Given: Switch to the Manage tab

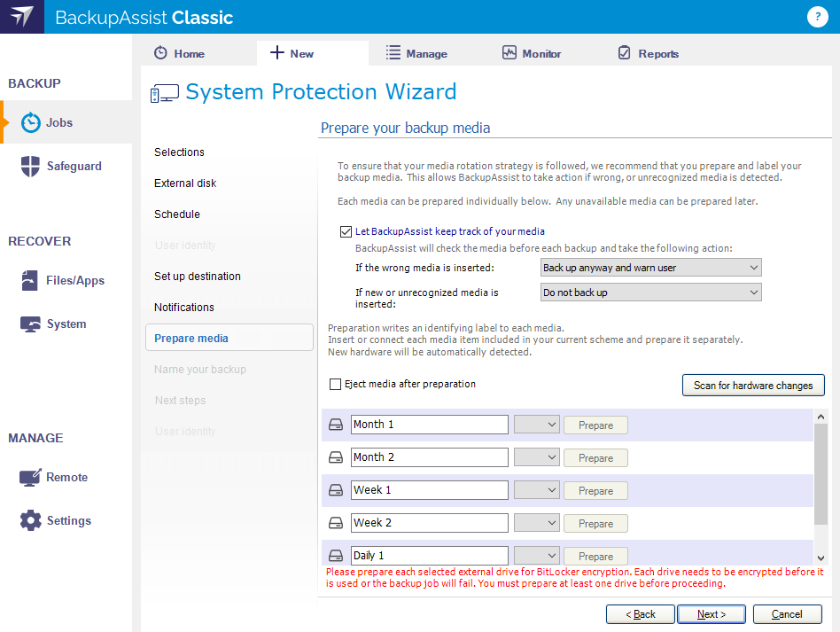Looking at the screenshot, I should [x=426, y=53].
